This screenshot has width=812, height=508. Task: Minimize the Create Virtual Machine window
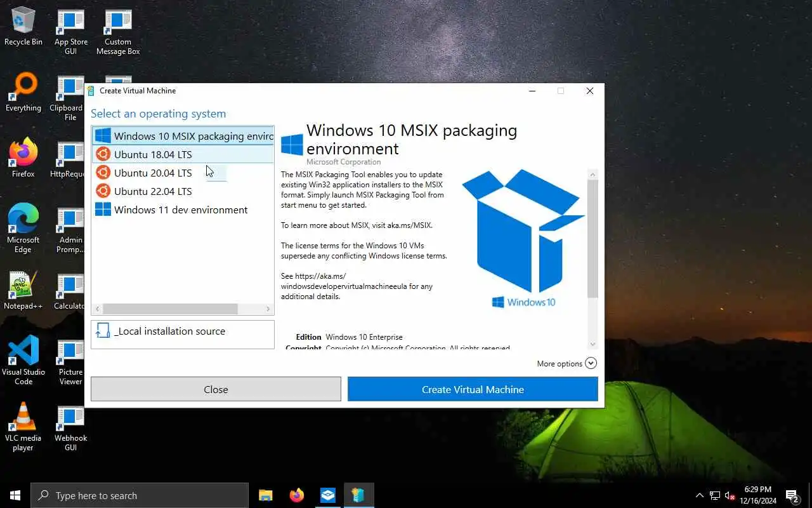coord(532,91)
